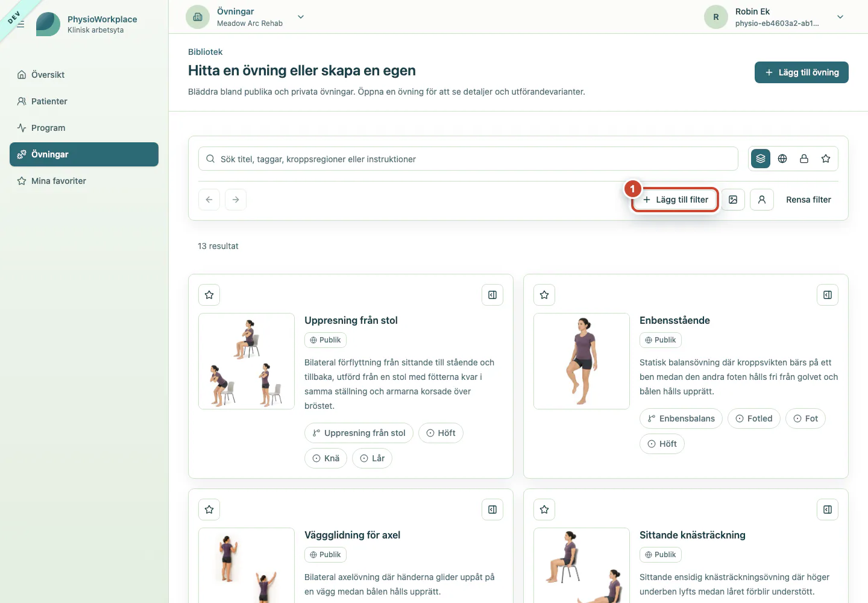The width and height of the screenshot is (868, 603).
Task: Open the Enbensstående thumbnail image
Action: click(x=582, y=361)
